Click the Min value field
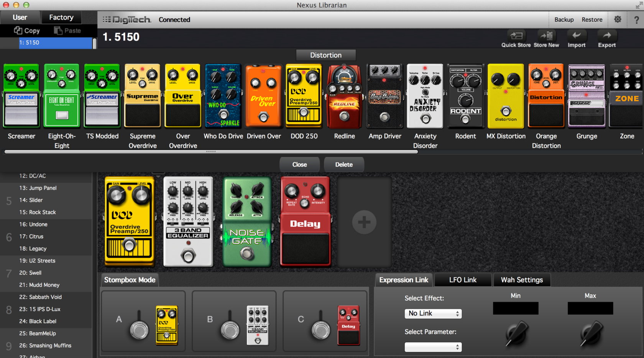This screenshot has height=358, width=644. [516, 308]
